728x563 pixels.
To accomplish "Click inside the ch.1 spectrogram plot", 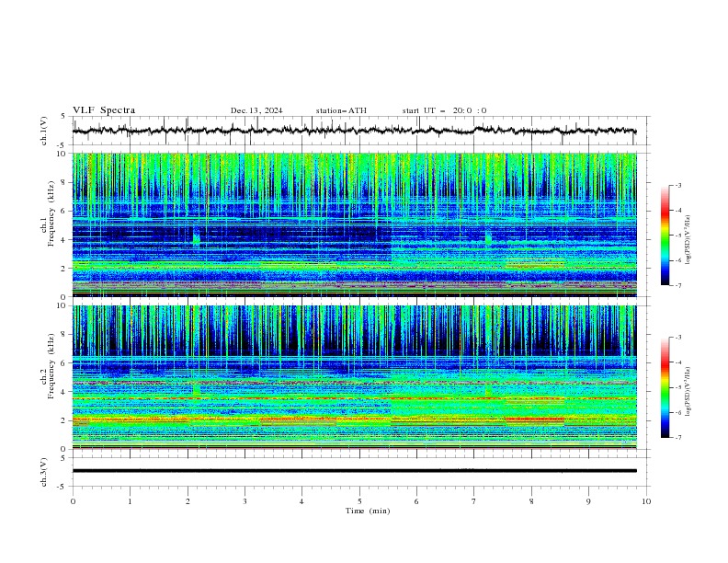I will (354, 224).
